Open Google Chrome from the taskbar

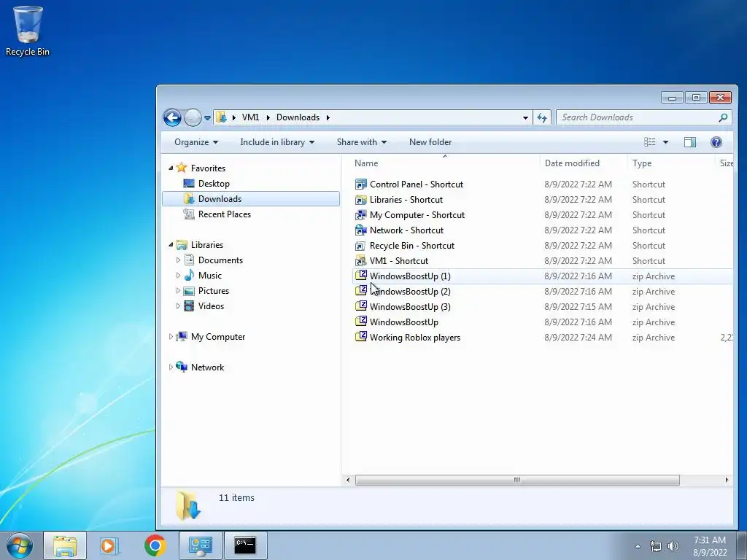(155, 545)
